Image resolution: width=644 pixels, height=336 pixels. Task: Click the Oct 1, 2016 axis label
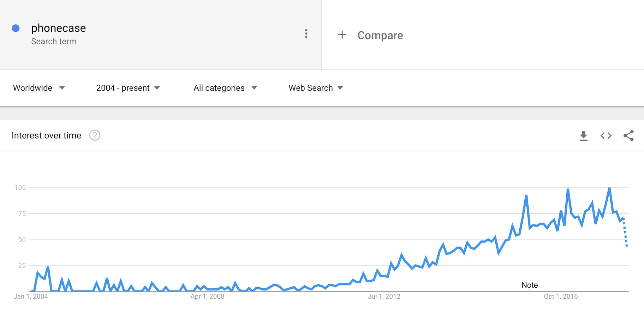tap(561, 297)
